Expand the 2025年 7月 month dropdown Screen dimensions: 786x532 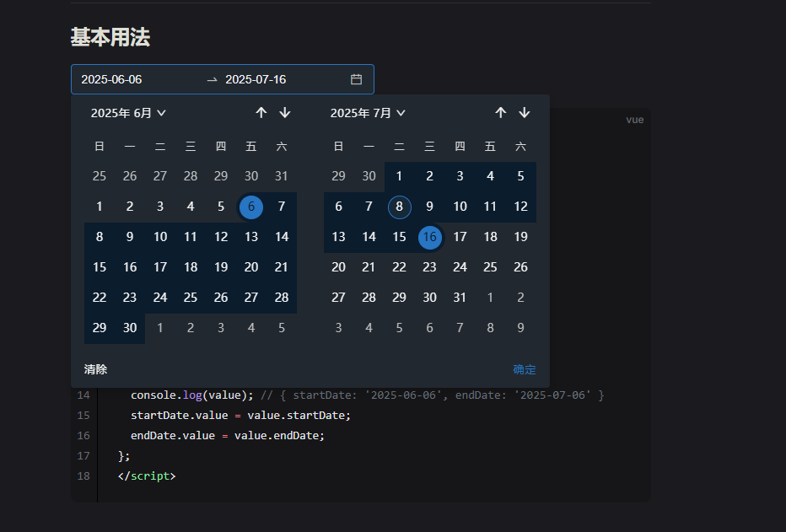pos(368,113)
